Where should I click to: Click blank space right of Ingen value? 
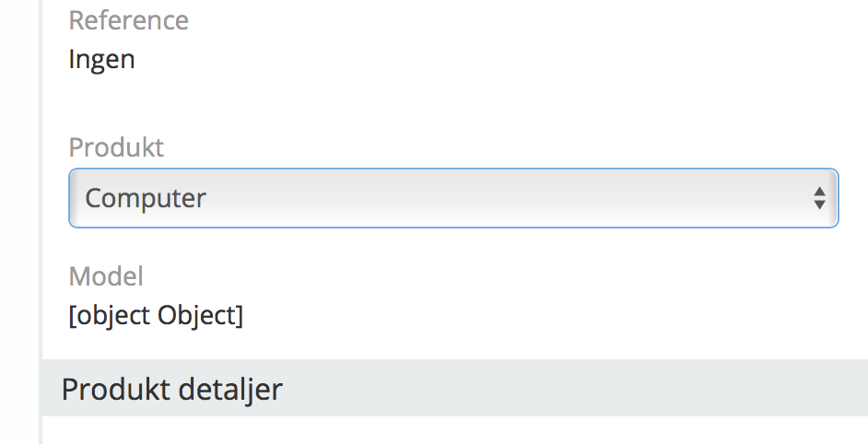click(x=461, y=60)
